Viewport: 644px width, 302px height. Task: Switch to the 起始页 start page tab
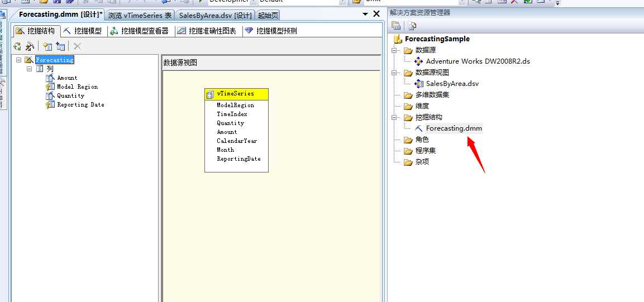click(268, 16)
